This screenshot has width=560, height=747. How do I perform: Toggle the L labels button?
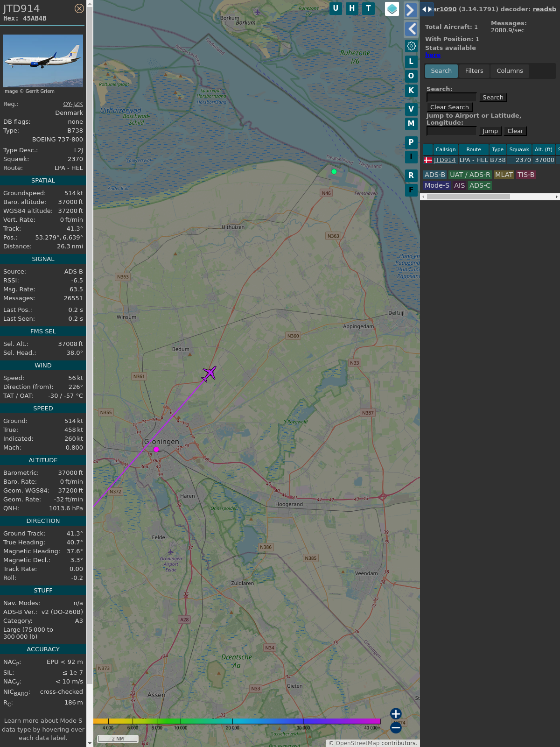coord(411,62)
